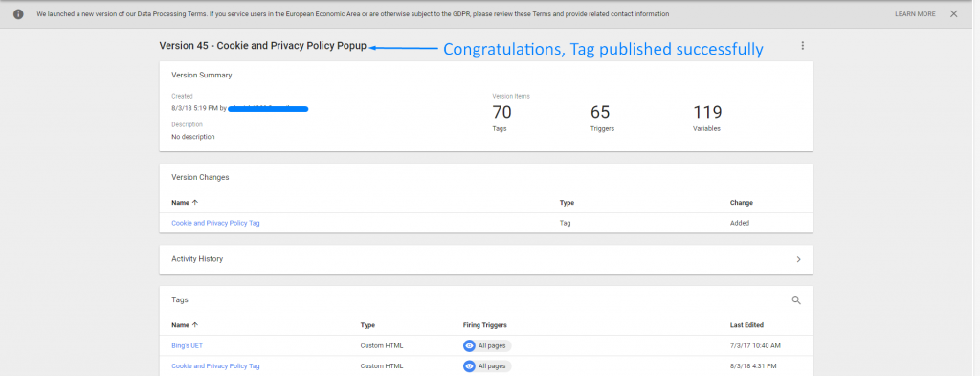The height and width of the screenshot is (376, 980).
Task: Click the search icon in Tags section
Action: point(796,299)
